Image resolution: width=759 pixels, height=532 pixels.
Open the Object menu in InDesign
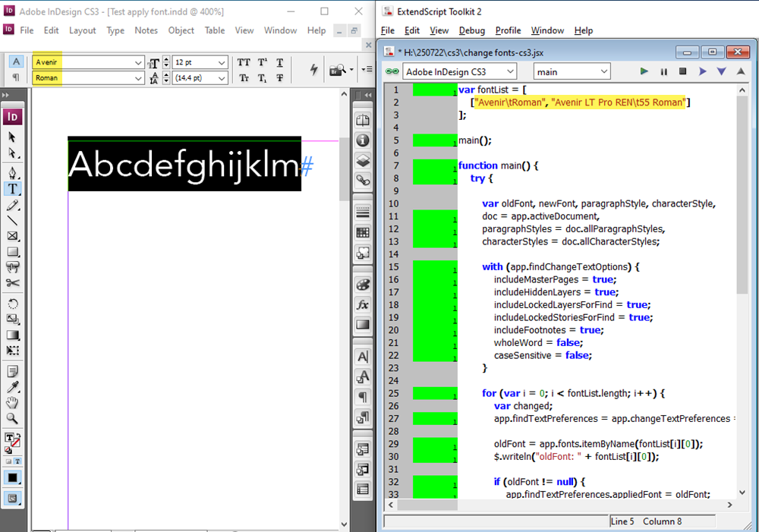(181, 30)
